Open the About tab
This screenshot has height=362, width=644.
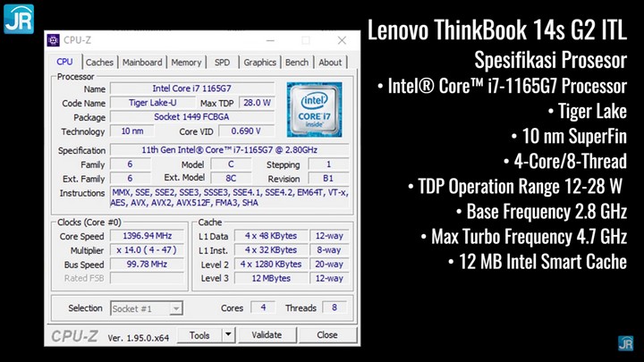point(330,63)
